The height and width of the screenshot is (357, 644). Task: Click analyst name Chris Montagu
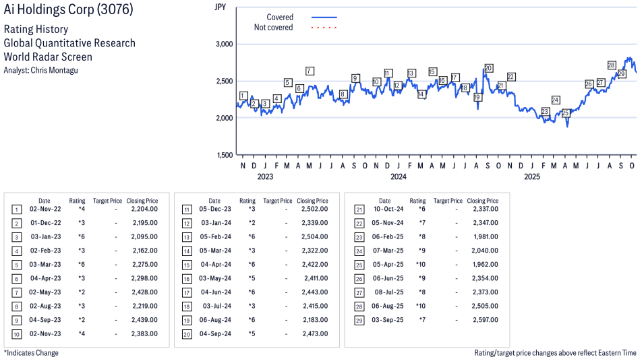tap(56, 70)
